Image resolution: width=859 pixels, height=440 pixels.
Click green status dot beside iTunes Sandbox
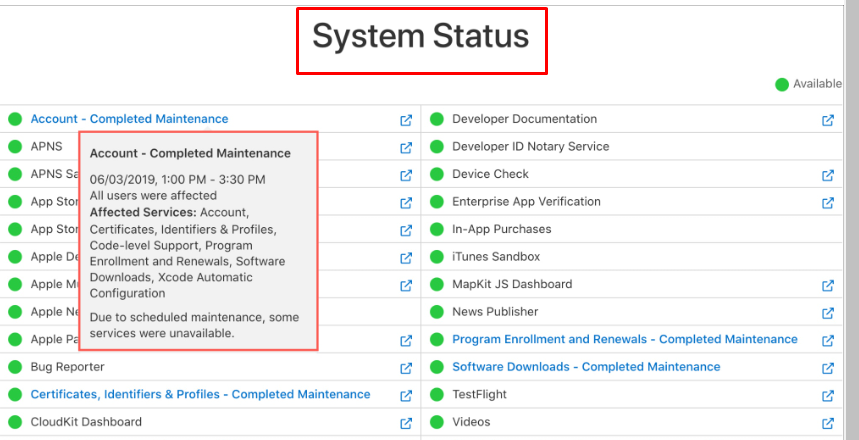pos(437,256)
